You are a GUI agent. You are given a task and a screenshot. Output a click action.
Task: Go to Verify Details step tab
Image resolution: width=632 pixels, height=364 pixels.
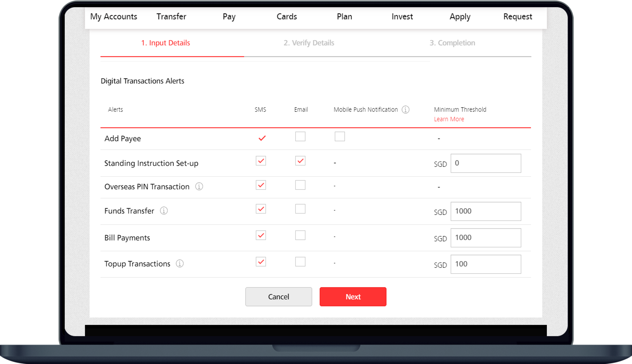coord(309,43)
